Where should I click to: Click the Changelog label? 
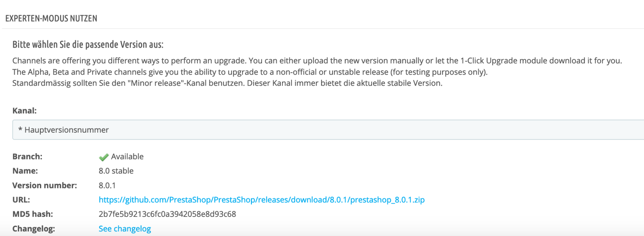34,229
